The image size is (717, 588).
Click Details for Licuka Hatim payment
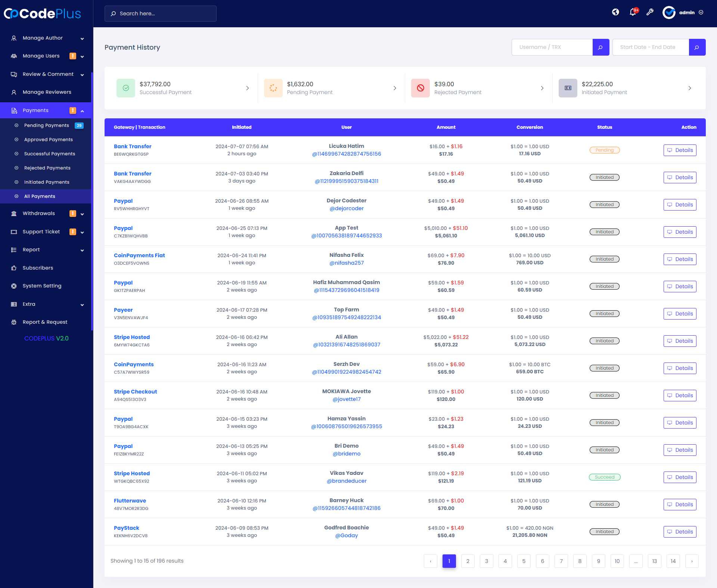click(680, 150)
